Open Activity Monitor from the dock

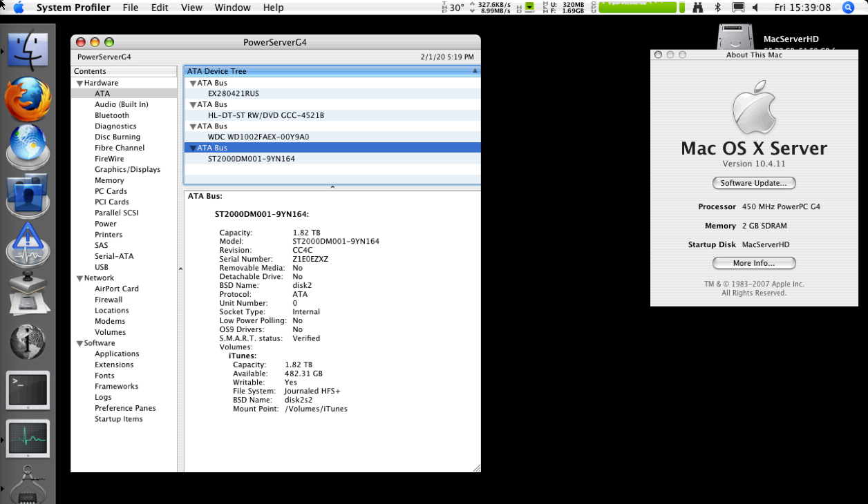coord(28,439)
